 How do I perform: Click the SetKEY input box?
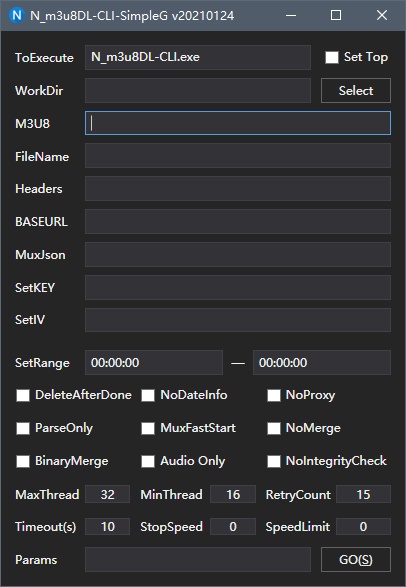click(238, 288)
